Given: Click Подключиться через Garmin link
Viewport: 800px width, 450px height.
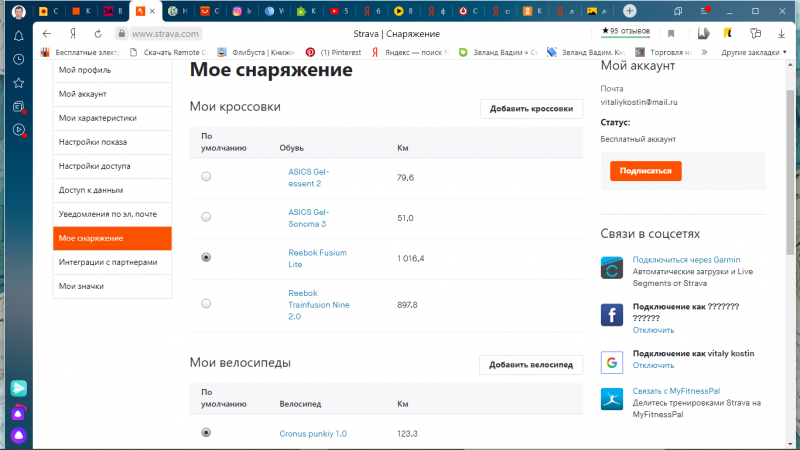Looking at the screenshot, I should (x=686, y=260).
